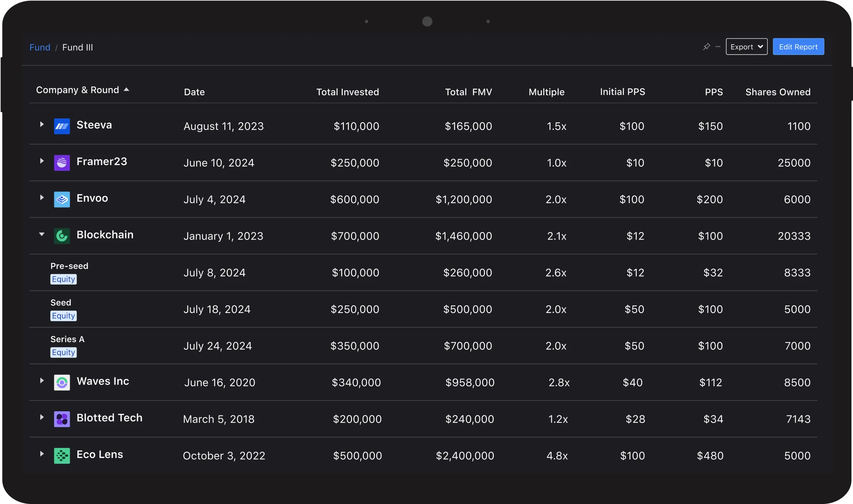Go to the Fund breadcrumb link
This screenshot has height=504, width=853.
click(x=40, y=47)
